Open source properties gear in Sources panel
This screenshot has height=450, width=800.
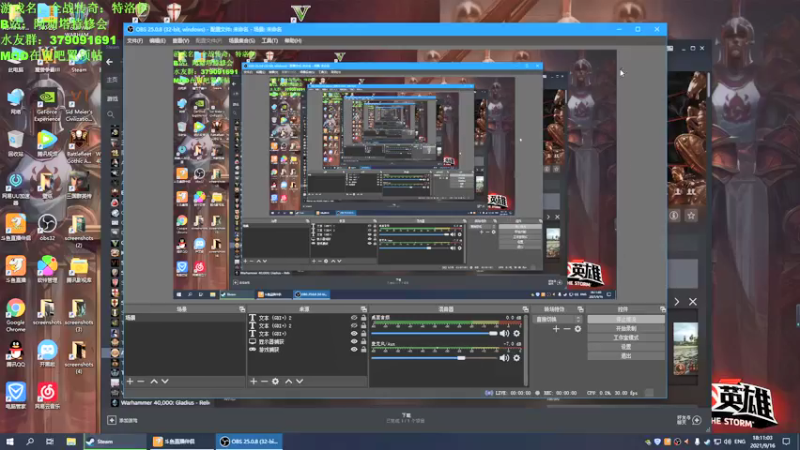276,381
